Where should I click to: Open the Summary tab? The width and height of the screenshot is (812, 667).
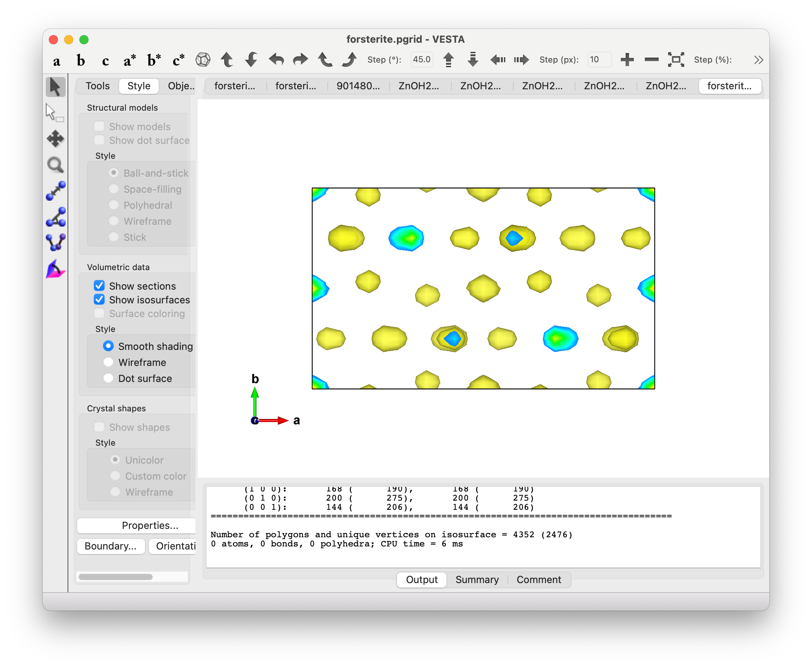(477, 579)
